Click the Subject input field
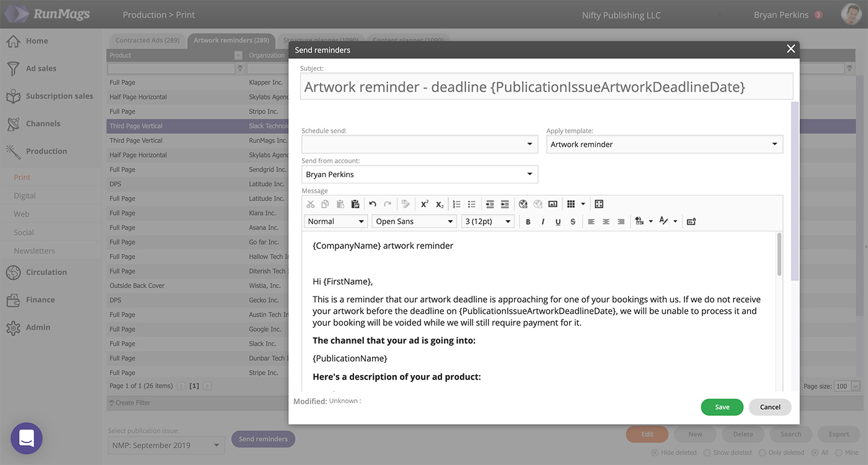868x465 pixels. 546,87
